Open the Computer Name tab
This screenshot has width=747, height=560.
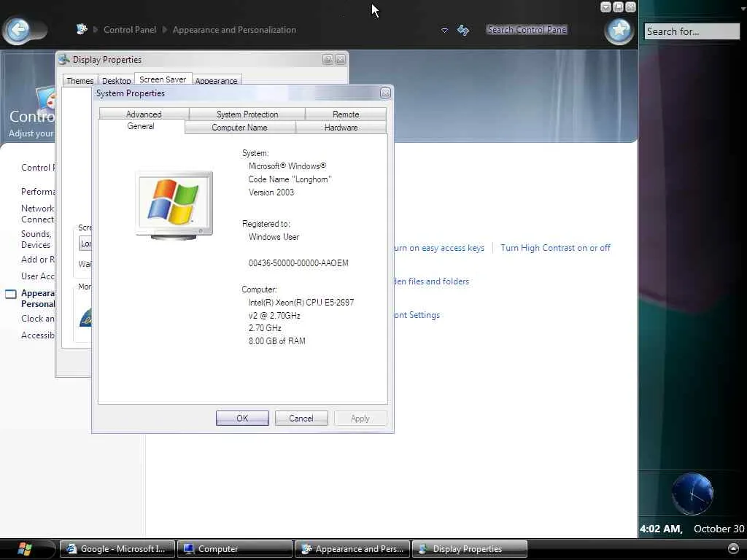(239, 128)
